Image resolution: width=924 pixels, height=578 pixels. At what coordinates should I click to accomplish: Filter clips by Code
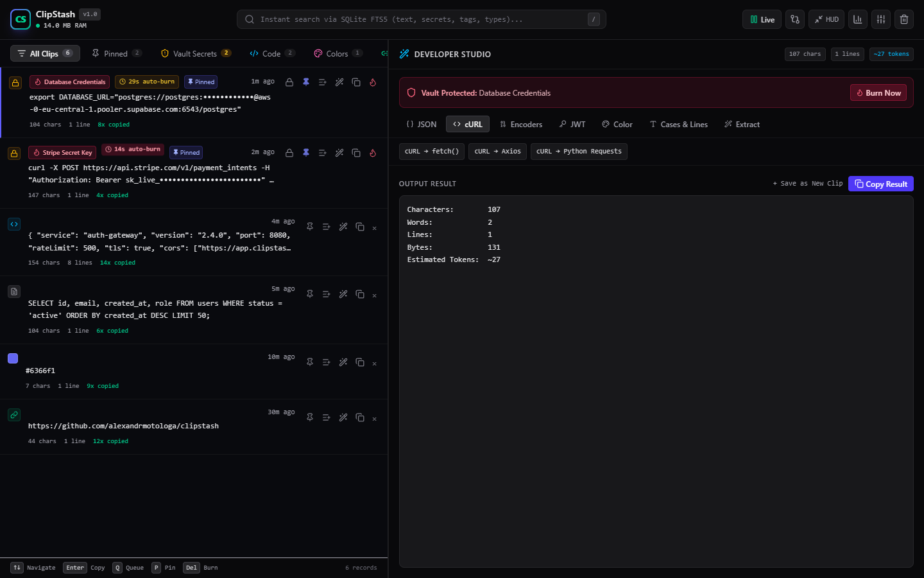tap(272, 53)
